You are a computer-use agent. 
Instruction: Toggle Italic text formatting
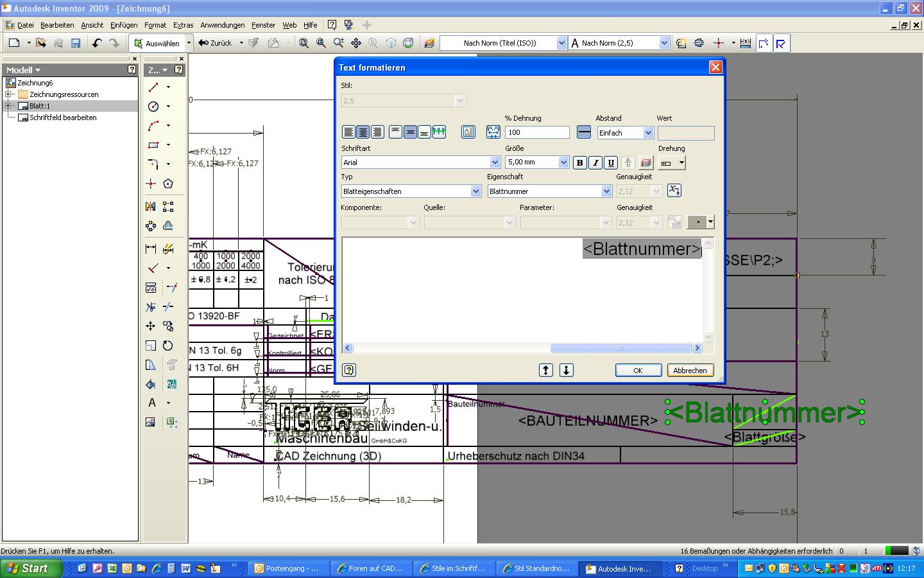(x=595, y=162)
